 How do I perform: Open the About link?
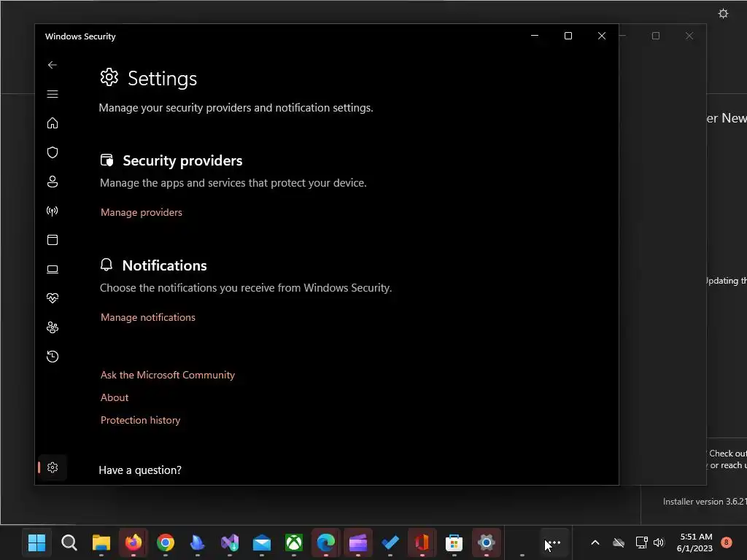click(x=115, y=397)
